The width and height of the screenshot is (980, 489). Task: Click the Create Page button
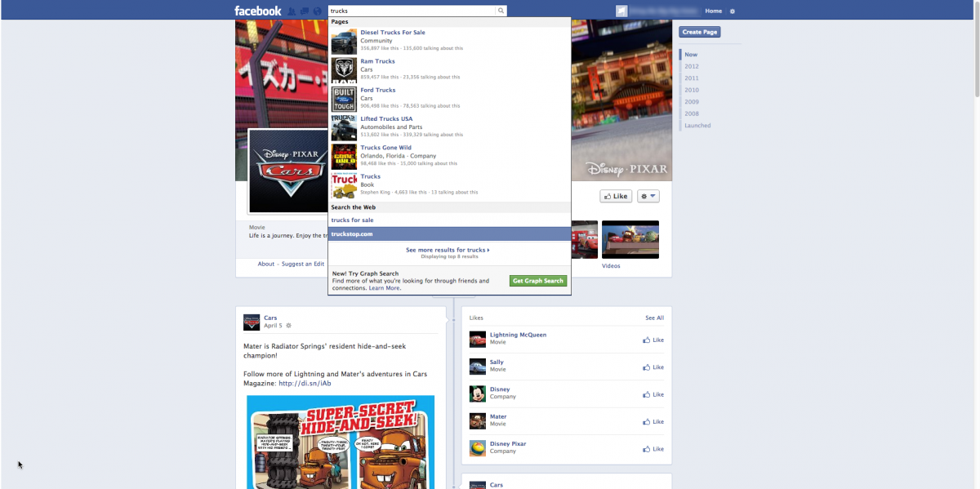(700, 32)
